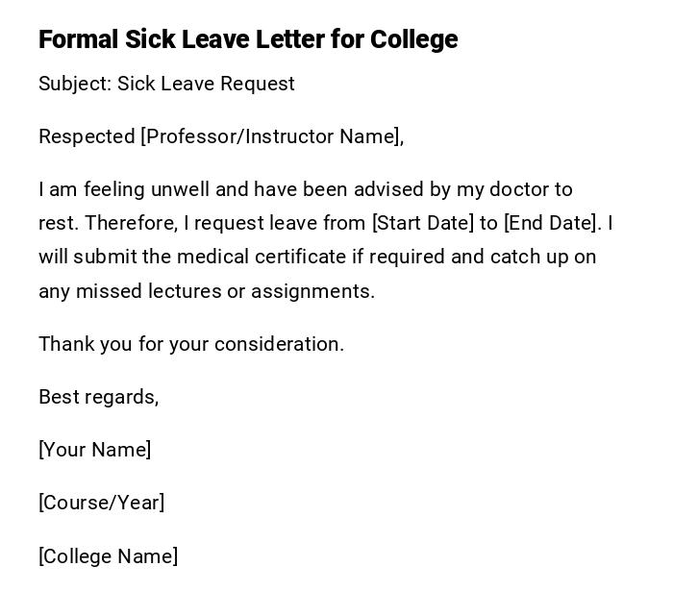This screenshot has height=616, width=673.
Task: Click the word "Subject:" in the subject line
Action: click(75, 84)
